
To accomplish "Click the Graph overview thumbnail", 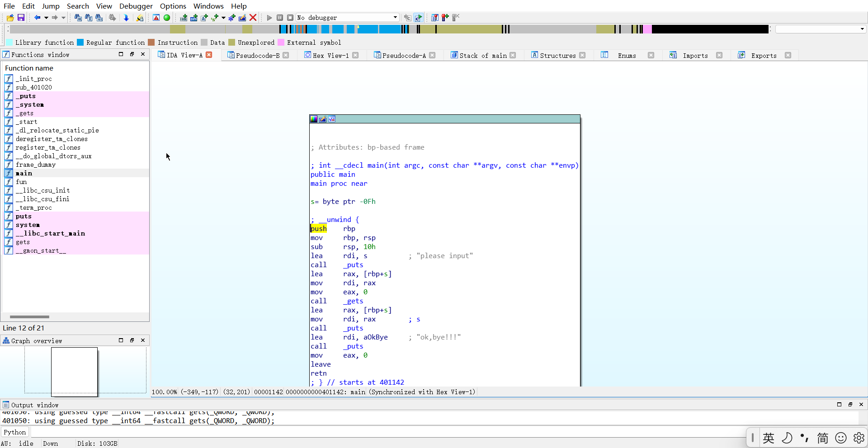I will 74,372.
